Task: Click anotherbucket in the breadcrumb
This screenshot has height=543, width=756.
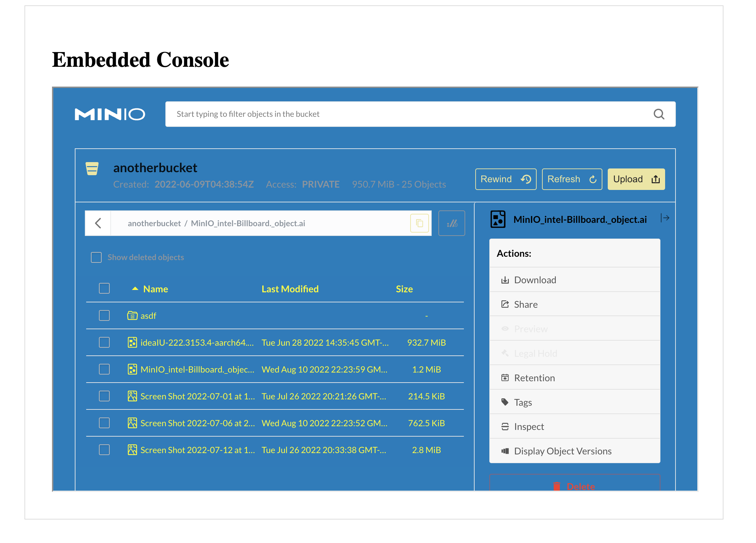Action: click(154, 224)
